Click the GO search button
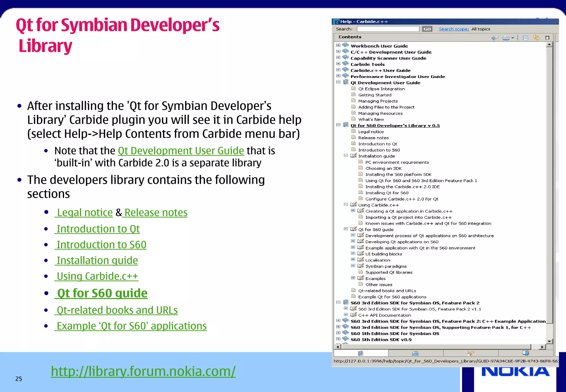 [x=427, y=29]
